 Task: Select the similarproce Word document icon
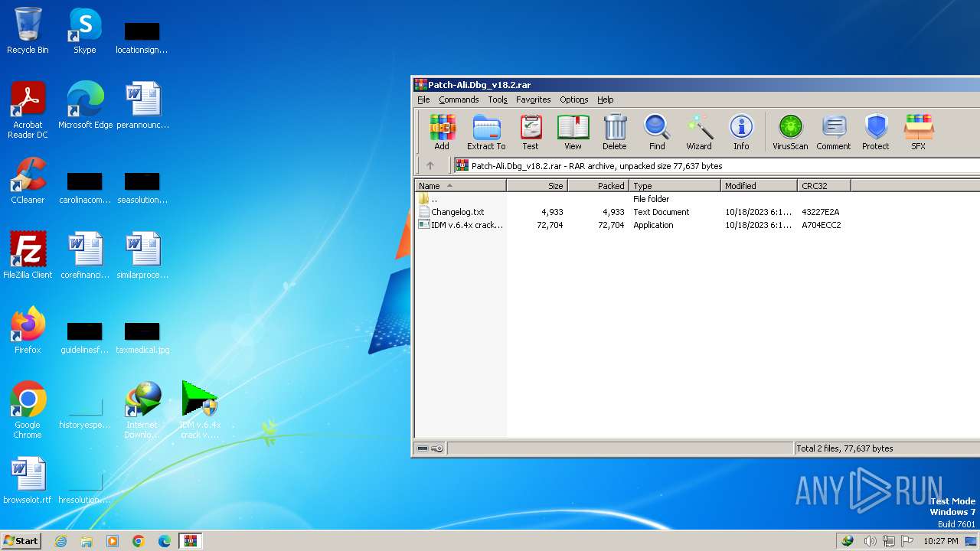142,256
